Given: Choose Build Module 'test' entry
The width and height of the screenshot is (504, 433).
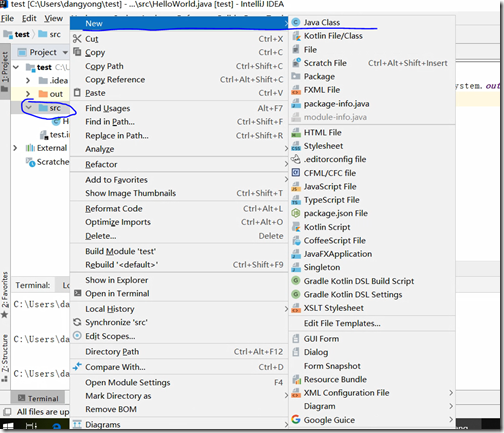Looking at the screenshot, I should coord(180,251).
